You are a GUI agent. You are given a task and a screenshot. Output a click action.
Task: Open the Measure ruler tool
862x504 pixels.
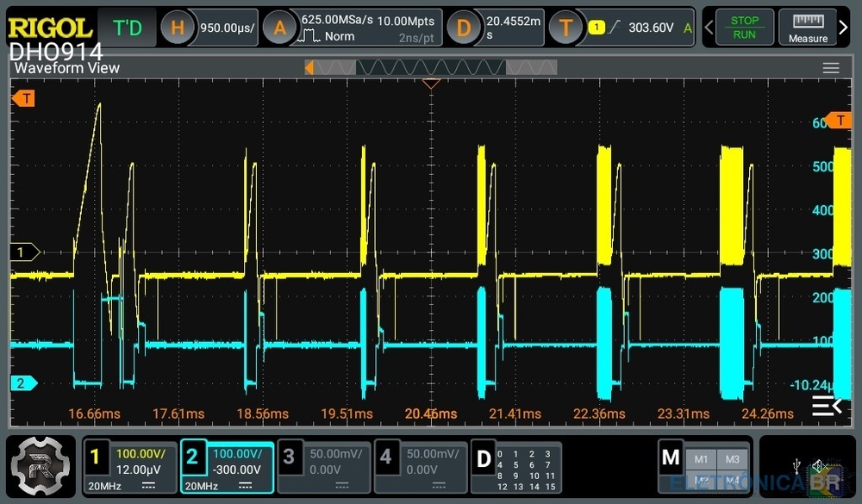coord(808,27)
